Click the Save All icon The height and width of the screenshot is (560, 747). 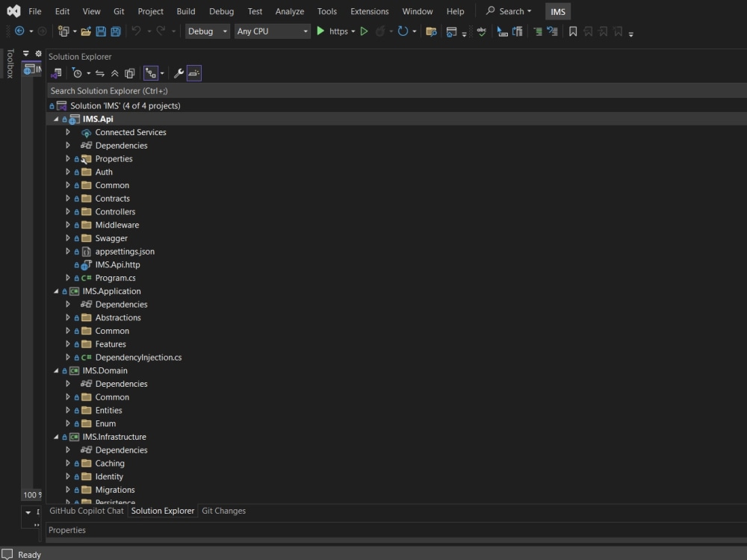click(116, 31)
